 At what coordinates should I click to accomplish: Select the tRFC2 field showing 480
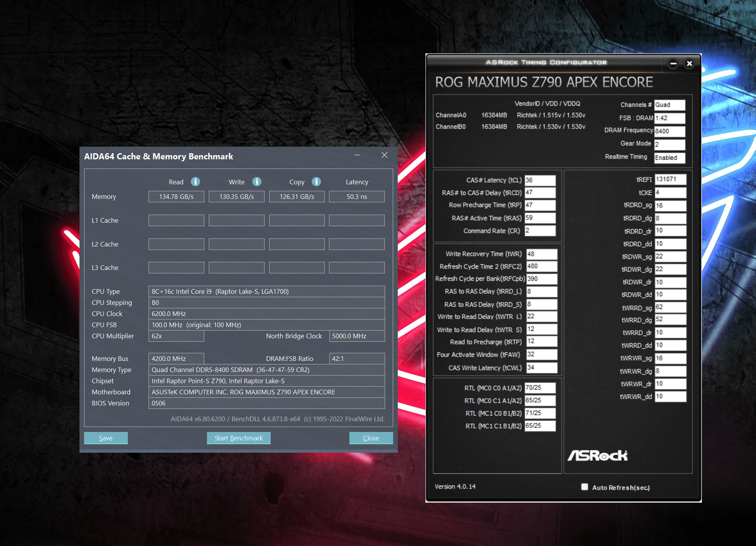tap(542, 266)
